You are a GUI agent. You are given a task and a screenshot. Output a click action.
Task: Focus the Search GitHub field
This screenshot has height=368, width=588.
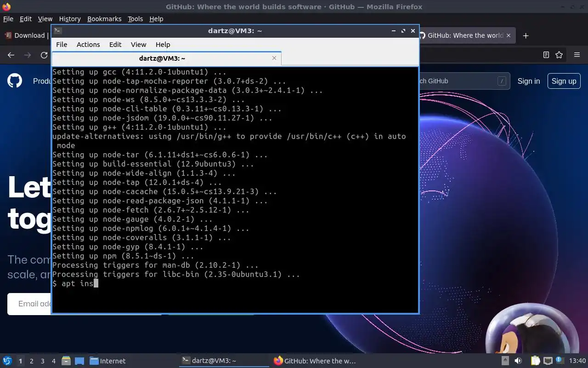click(x=464, y=81)
